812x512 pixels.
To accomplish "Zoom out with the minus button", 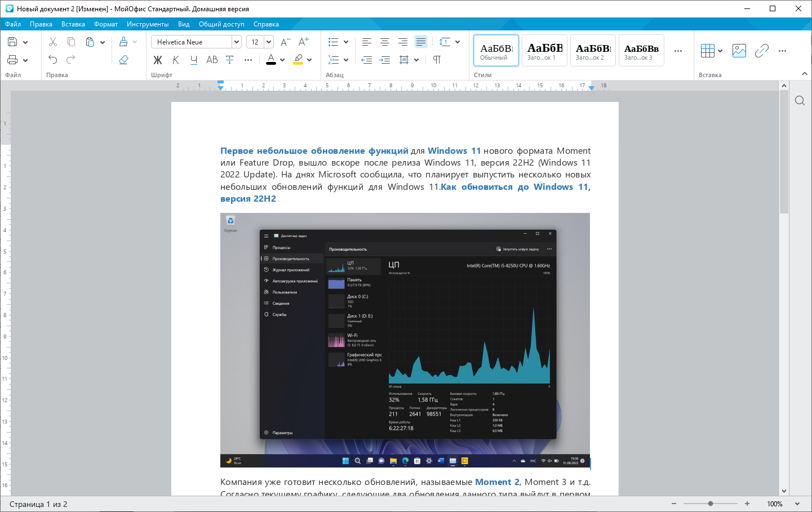I will [x=674, y=504].
